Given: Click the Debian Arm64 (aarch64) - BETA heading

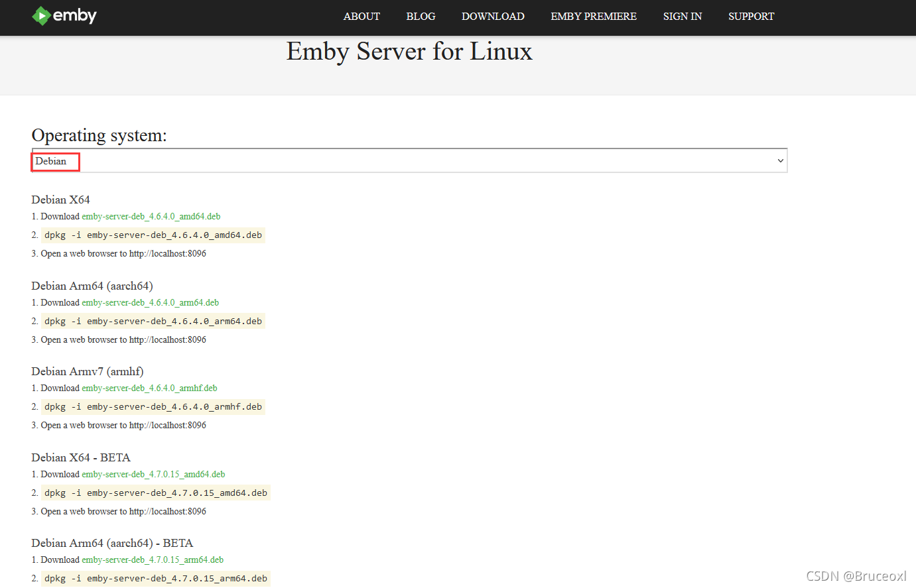Looking at the screenshot, I should pos(112,543).
